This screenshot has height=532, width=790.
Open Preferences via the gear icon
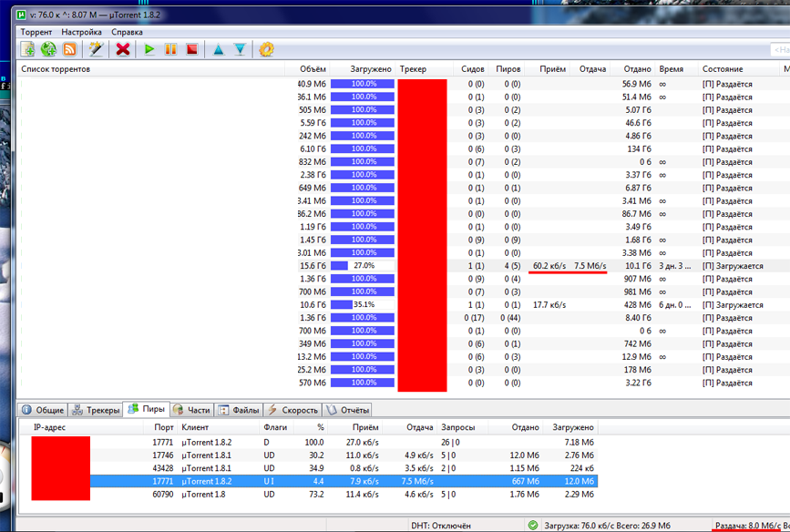[266, 49]
